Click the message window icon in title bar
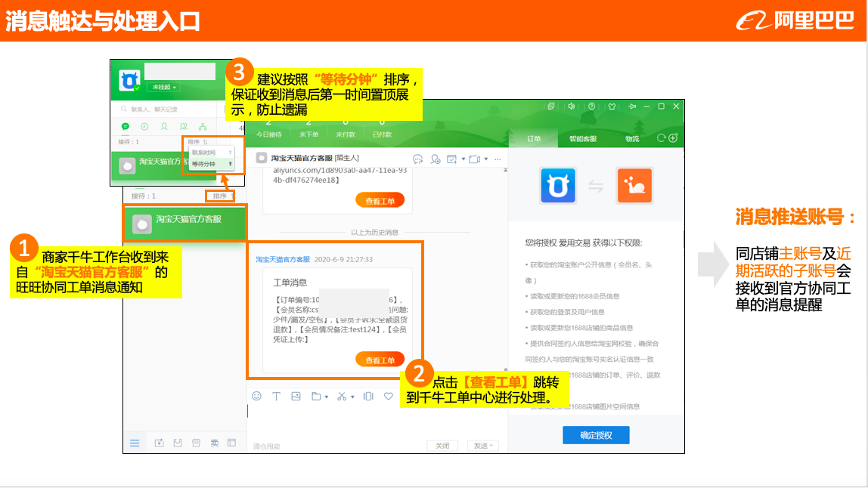The image size is (868, 488). [x=550, y=107]
